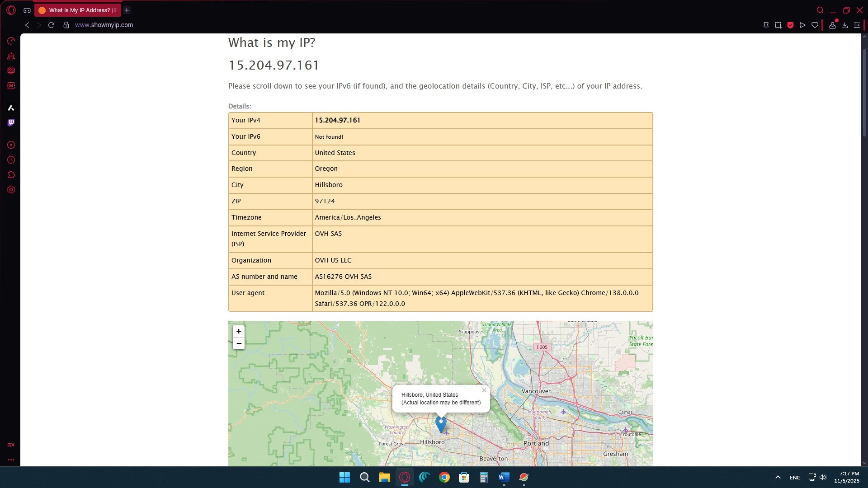This screenshot has height=488, width=868.
Task: Toggle the ad blocker shield icon
Action: pyautogui.click(x=790, y=25)
